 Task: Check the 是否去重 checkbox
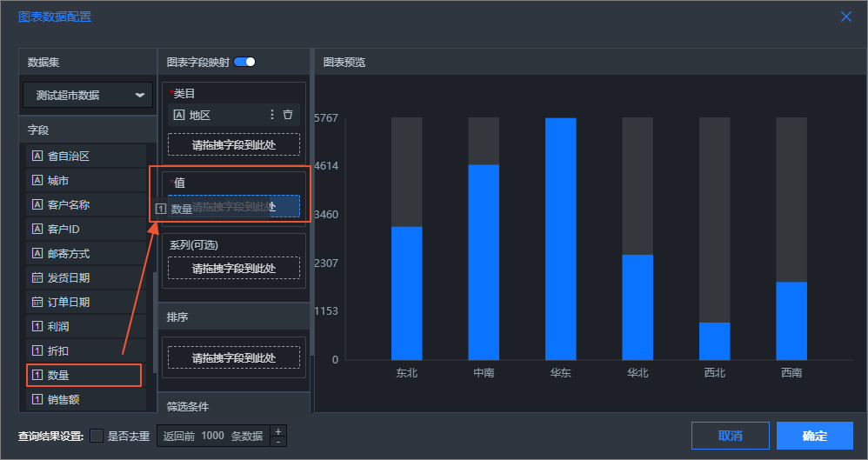point(97,436)
